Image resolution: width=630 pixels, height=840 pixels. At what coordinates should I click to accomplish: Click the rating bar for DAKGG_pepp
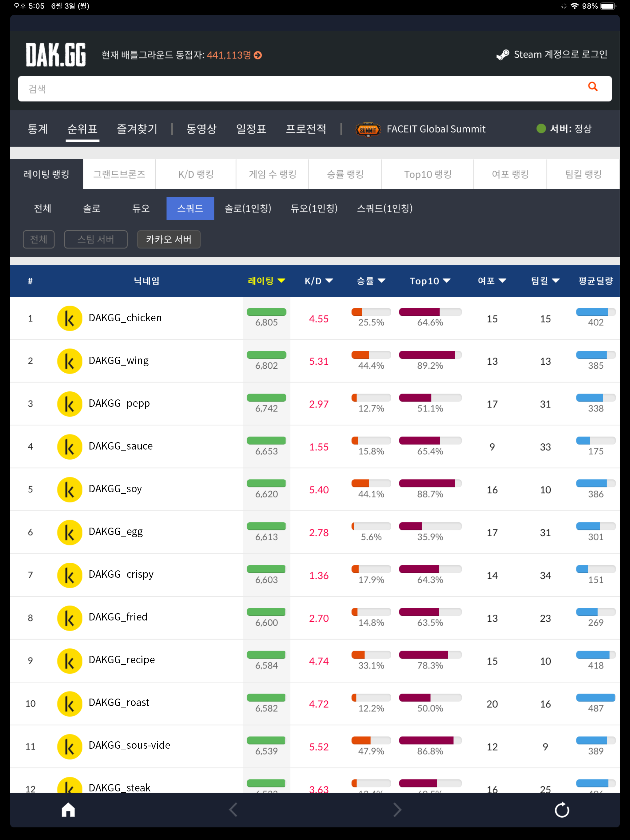[266, 398]
